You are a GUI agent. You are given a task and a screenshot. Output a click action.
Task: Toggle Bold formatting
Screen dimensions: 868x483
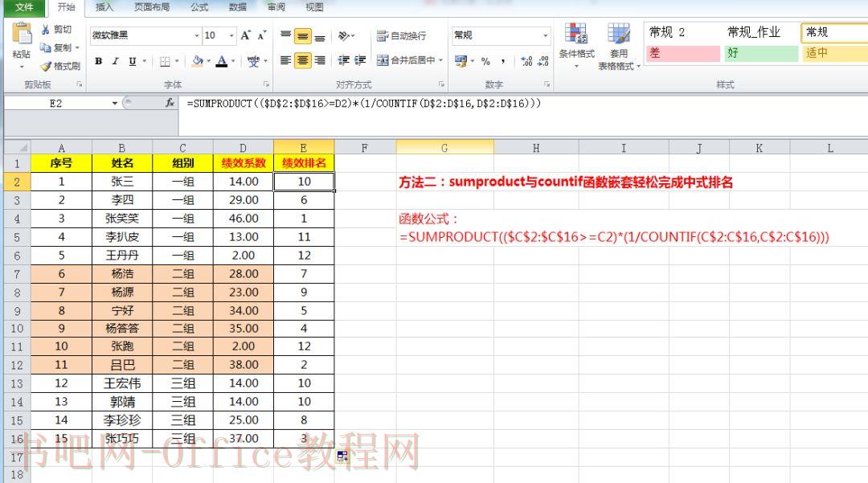[99, 61]
